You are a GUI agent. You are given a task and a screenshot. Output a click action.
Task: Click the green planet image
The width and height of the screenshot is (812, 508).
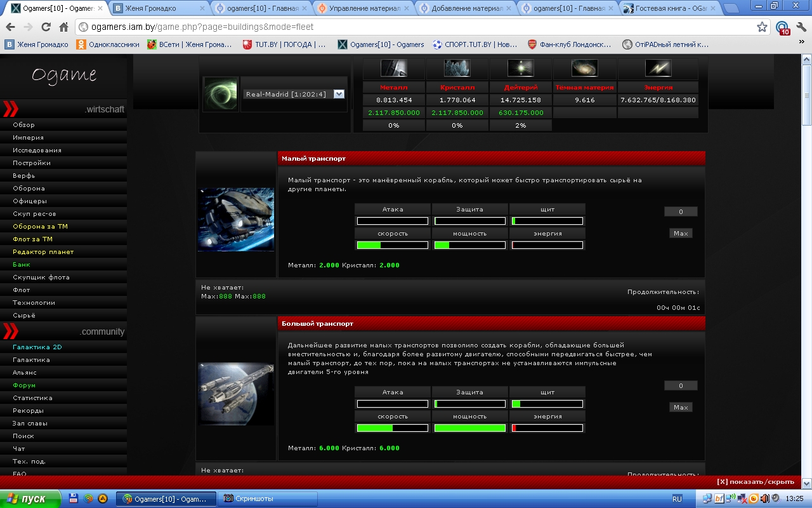[220, 94]
